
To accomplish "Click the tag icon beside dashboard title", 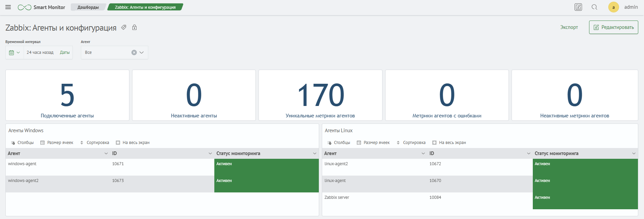I will click(124, 28).
